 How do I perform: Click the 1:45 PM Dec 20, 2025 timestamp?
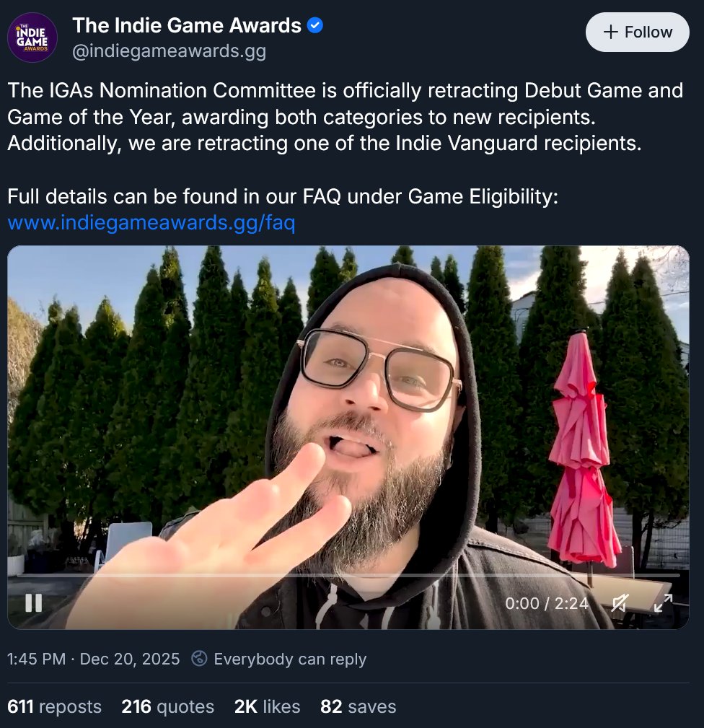(93, 659)
